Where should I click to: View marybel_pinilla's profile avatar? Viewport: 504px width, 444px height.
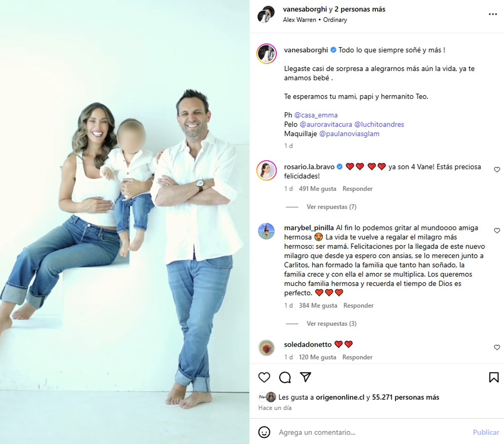pos(266,231)
